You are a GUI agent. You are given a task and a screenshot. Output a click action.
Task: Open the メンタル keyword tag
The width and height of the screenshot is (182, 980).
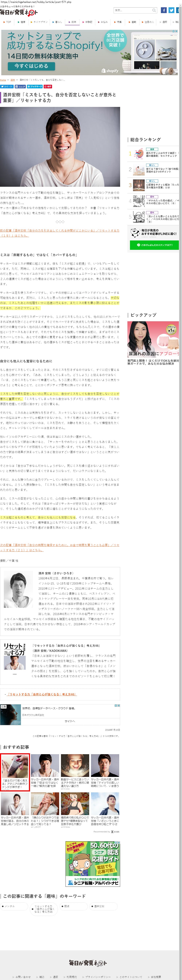click(14, 906)
